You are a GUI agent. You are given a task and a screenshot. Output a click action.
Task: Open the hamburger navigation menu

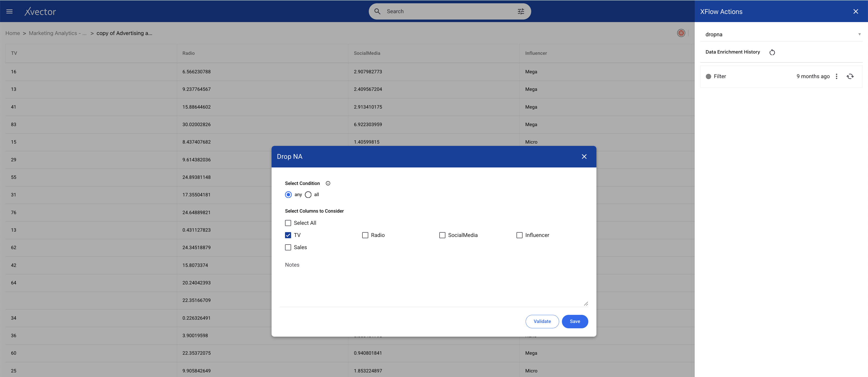[9, 11]
